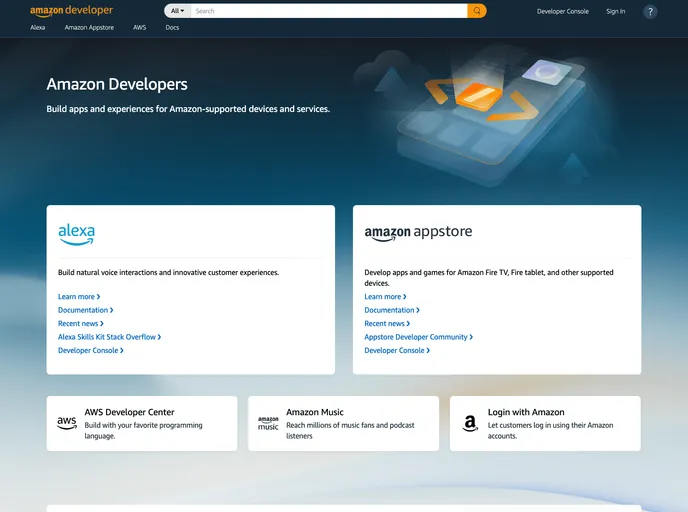The height and width of the screenshot is (512, 688).
Task: Click the amazon music logo icon
Action: pyautogui.click(x=268, y=423)
